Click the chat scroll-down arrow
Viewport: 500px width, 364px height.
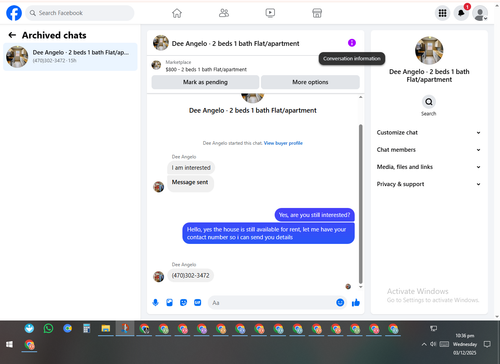(x=360, y=287)
